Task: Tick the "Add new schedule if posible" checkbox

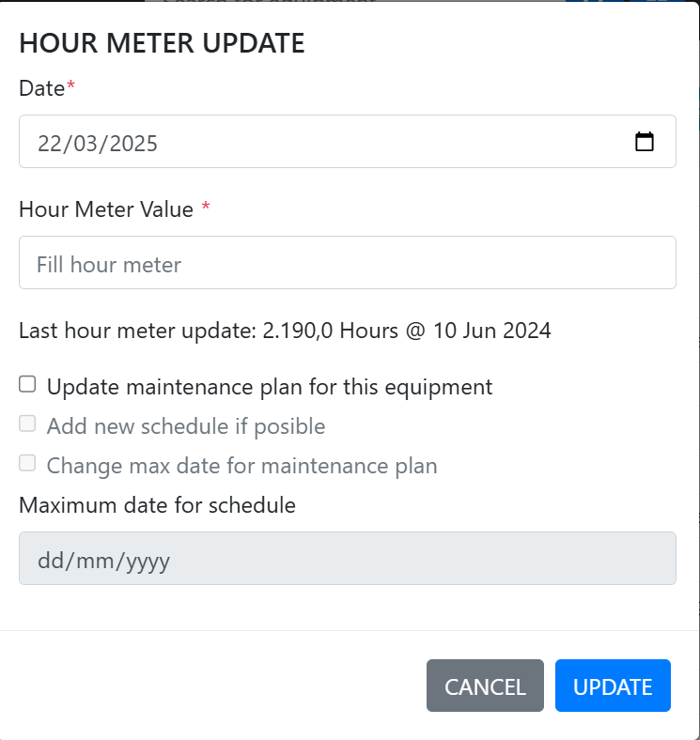Action: tap(28, 424)
